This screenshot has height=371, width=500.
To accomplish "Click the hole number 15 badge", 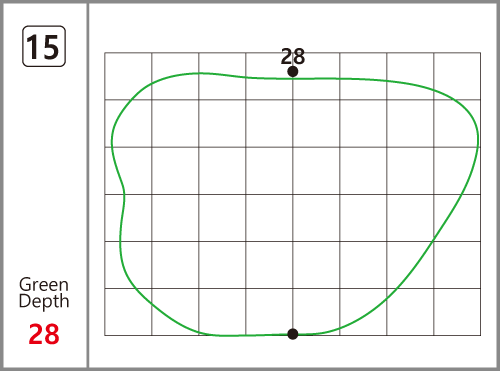I will pos(44,46).
